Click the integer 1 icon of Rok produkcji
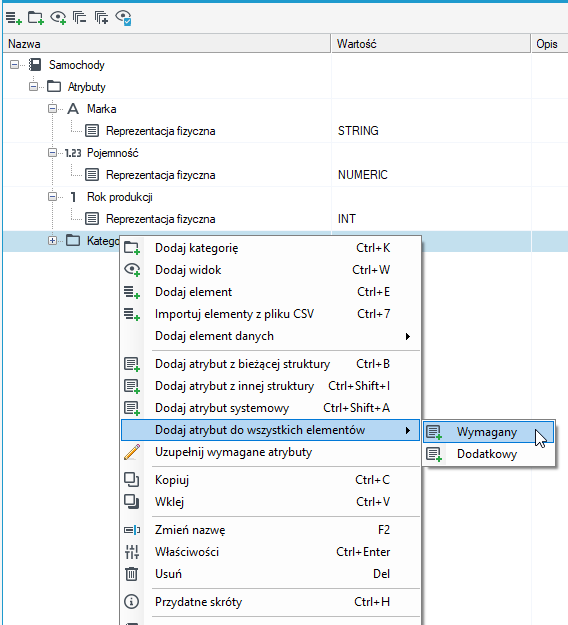 pyautogui.click(x=73, y=197)
